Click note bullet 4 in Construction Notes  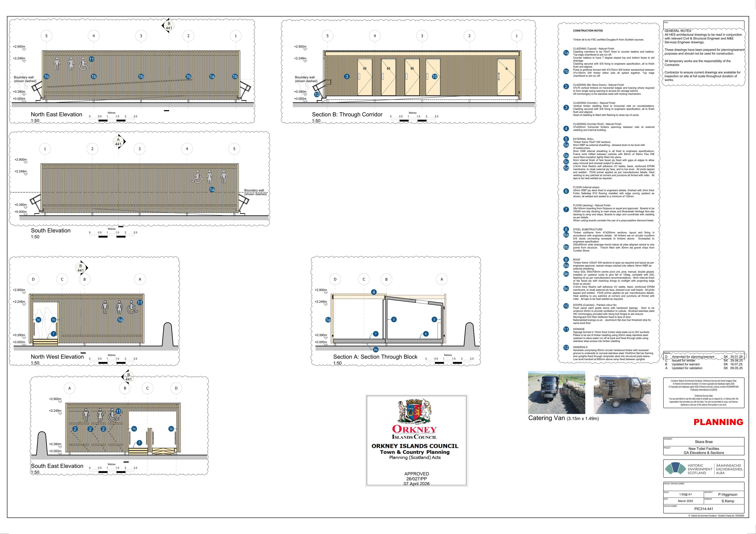point(566,128)
